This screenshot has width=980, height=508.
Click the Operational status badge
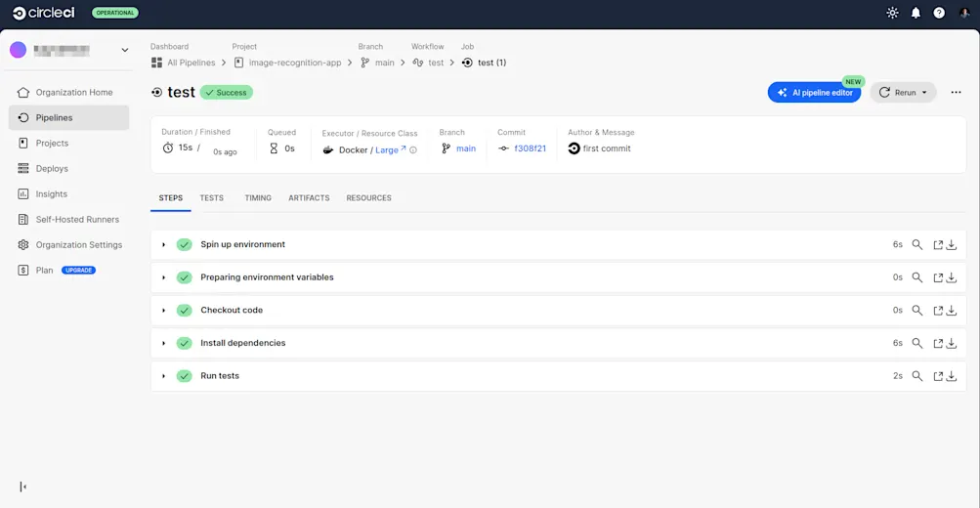(115, 13)
